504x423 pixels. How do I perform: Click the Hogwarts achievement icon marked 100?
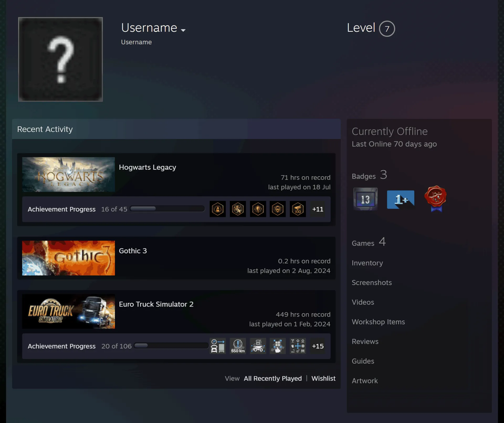pos(298,209)
